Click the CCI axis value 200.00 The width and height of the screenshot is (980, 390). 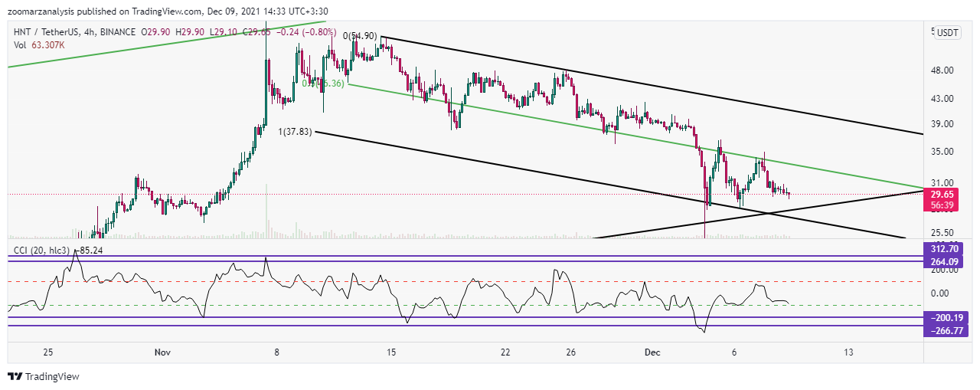tap(943, 270)
